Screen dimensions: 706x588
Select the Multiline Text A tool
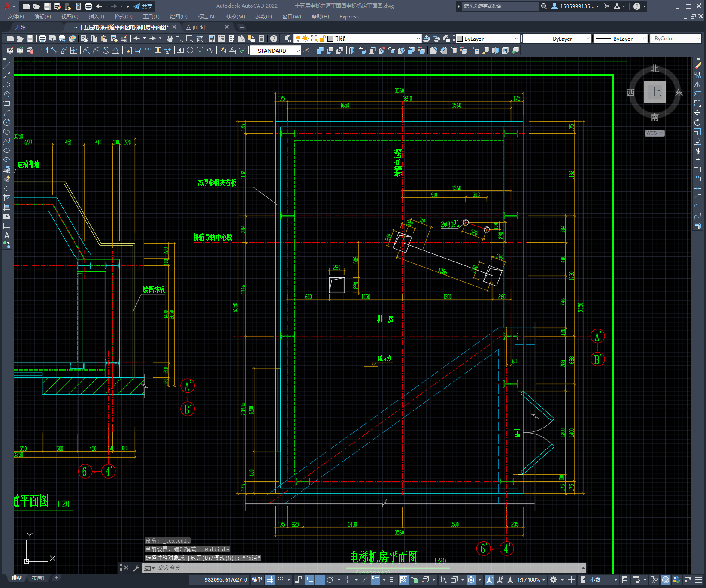[x=7, y=235]
